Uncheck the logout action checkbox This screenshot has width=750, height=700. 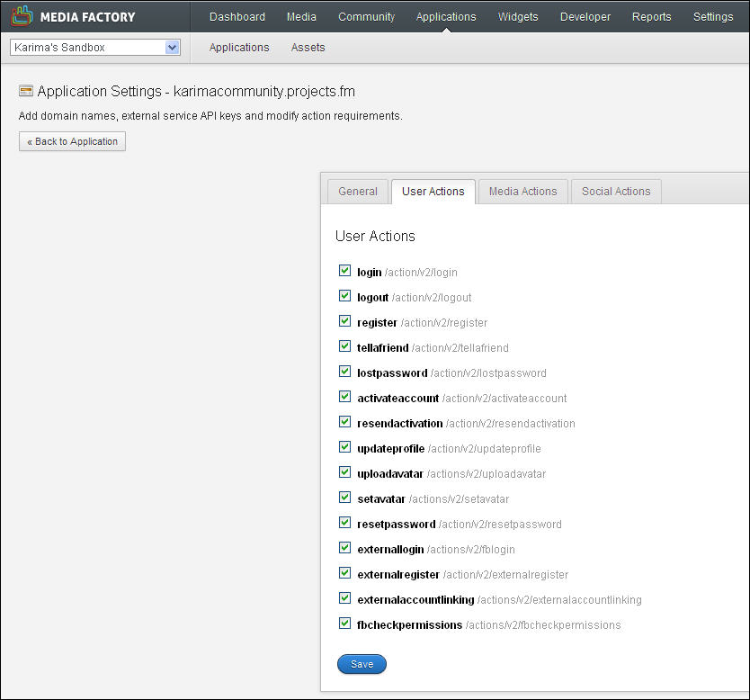tap(344, 296)
